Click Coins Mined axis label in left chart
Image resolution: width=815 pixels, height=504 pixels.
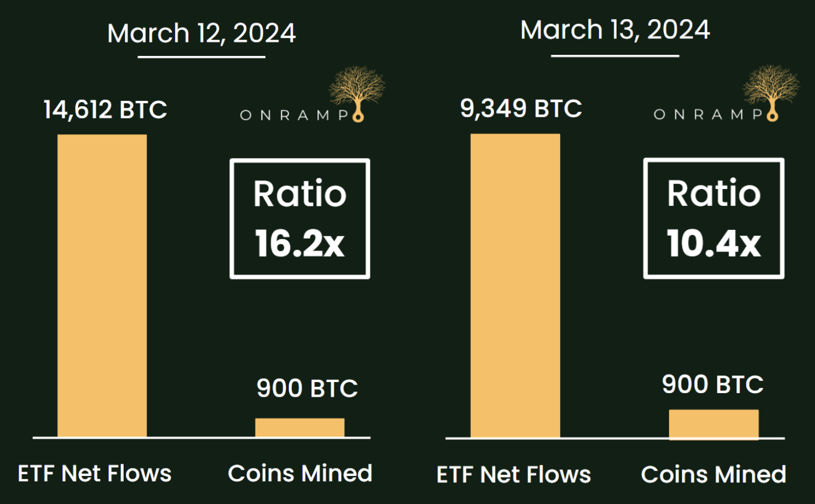pos(300,473)
